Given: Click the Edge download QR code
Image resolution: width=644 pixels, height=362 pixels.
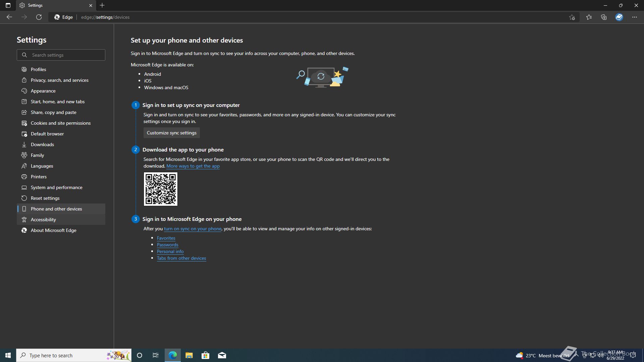Looking at the screenshot, I should pyautogui.click(x=160, y=189).
